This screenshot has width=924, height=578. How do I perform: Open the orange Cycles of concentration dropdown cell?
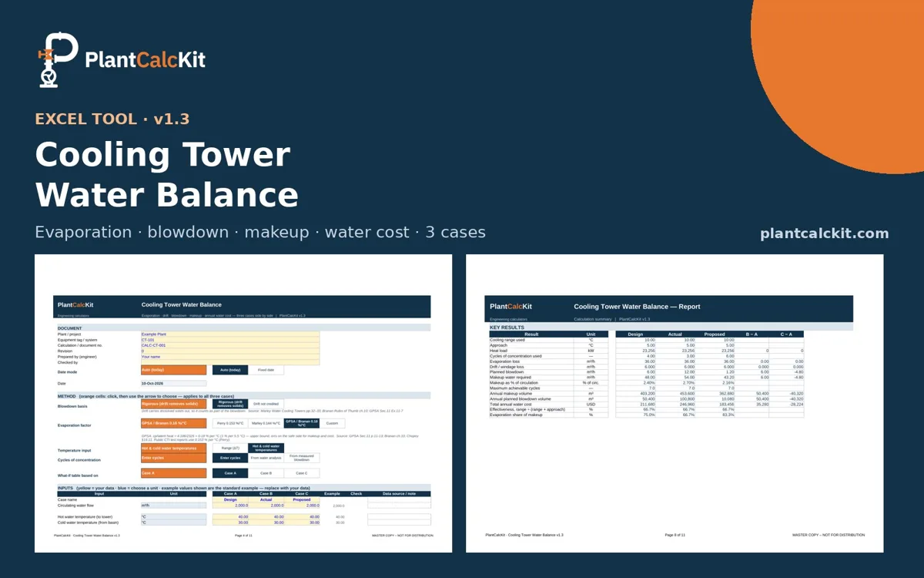(173, 458)
